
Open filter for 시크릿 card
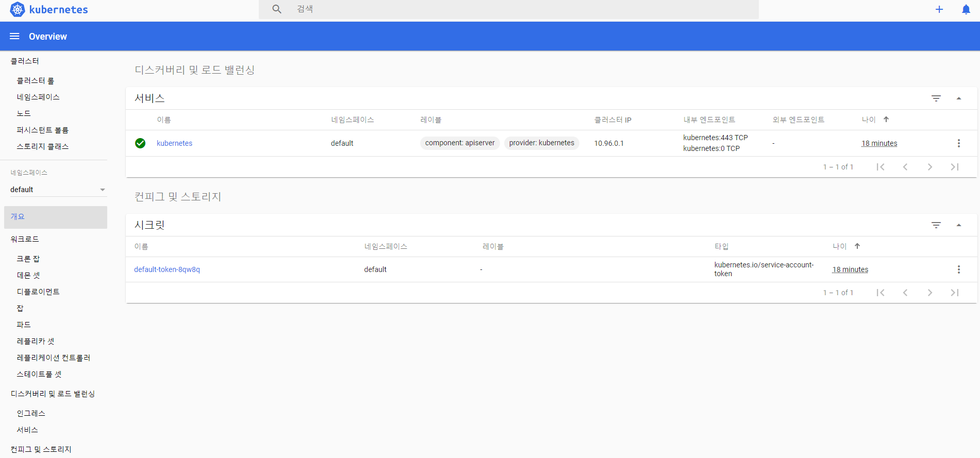tap(936, 225)
